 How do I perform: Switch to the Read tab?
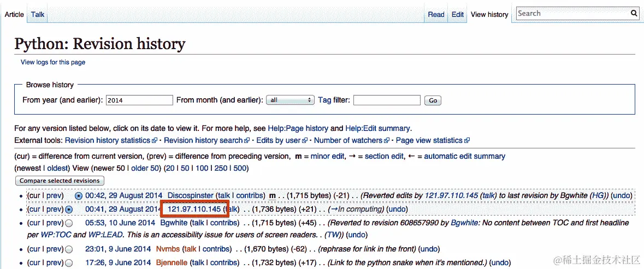pos(436,14)
